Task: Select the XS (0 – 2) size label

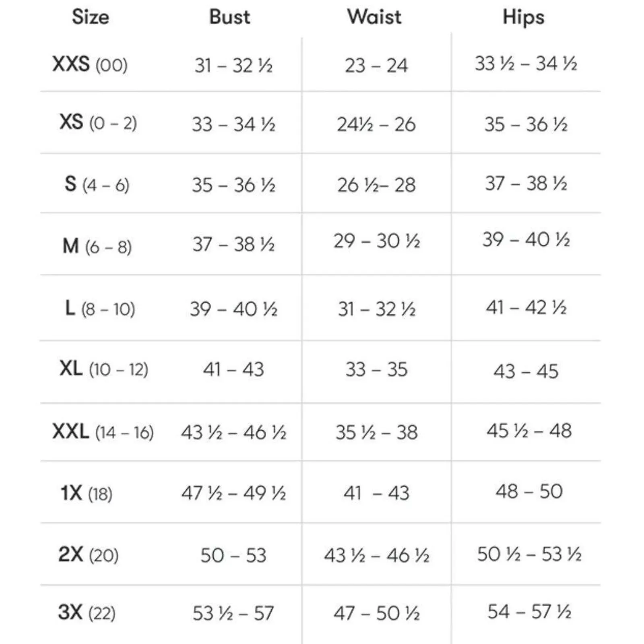Action: (x=98, y=123)
